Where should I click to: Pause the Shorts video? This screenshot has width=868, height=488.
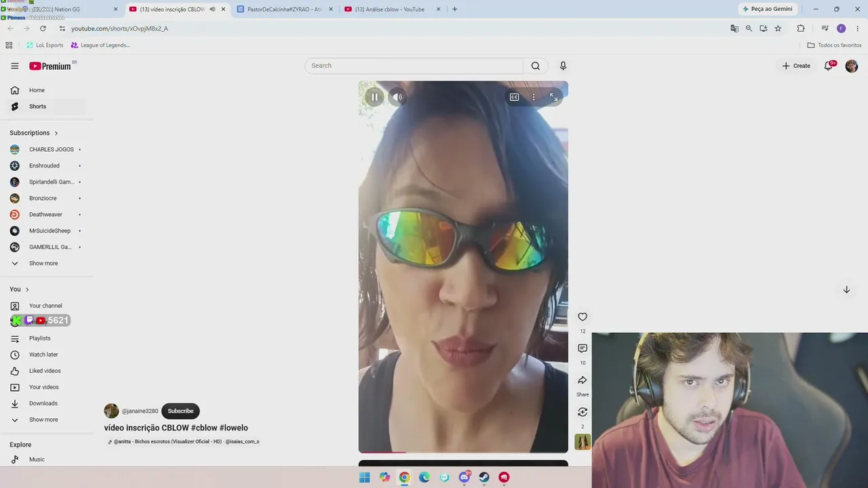(374, 97)
